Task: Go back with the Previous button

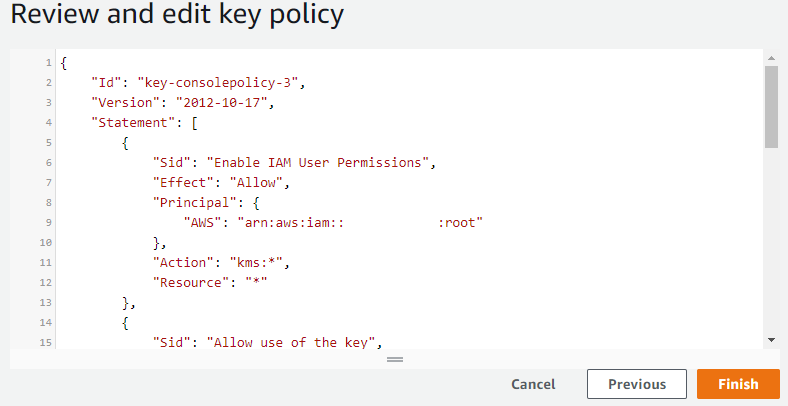Action: point(637,384)
